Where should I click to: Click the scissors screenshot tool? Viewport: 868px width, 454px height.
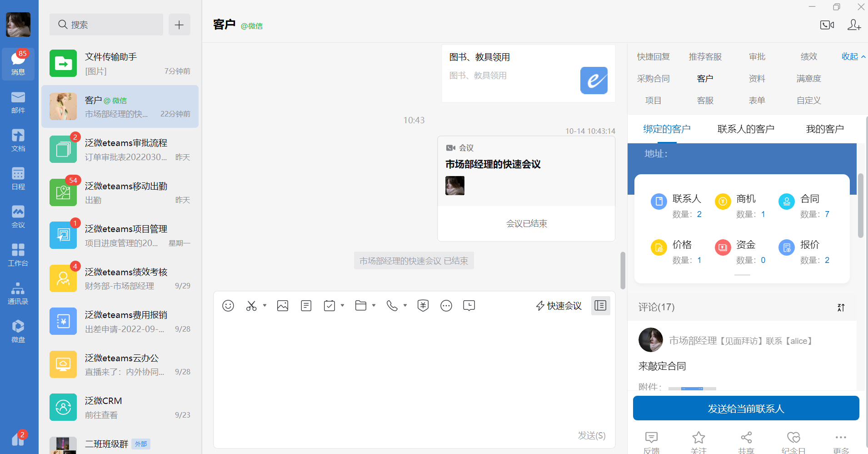click(251, 306)
